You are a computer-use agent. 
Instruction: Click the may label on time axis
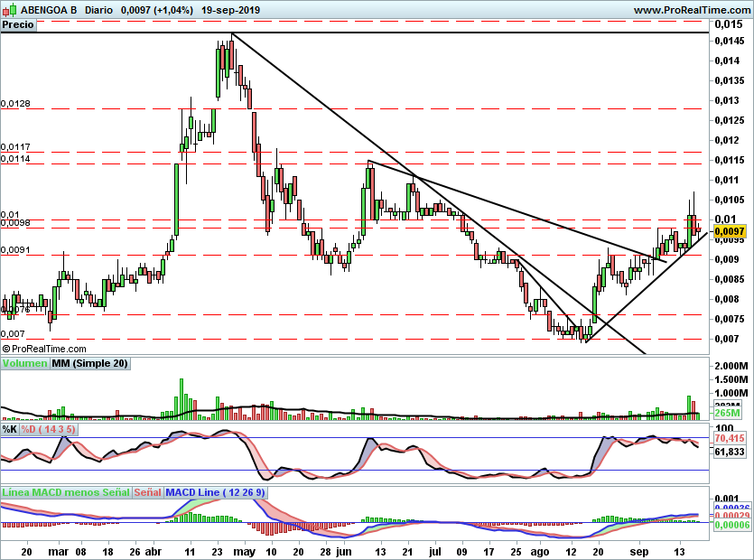point(244,552)
